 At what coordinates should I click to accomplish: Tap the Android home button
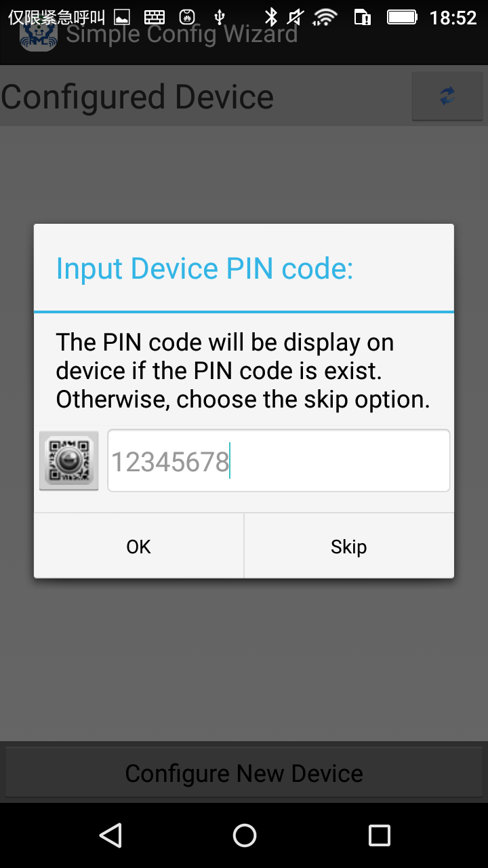pyautogui.click(x=244, y=835)
